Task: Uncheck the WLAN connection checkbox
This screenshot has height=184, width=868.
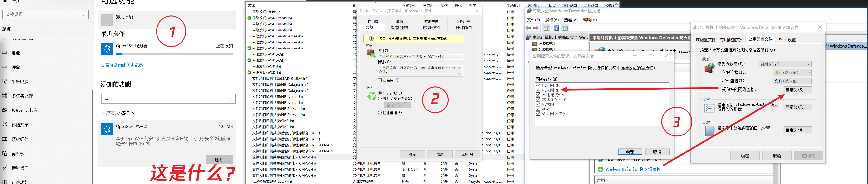Action: click(x=538, y=109)
